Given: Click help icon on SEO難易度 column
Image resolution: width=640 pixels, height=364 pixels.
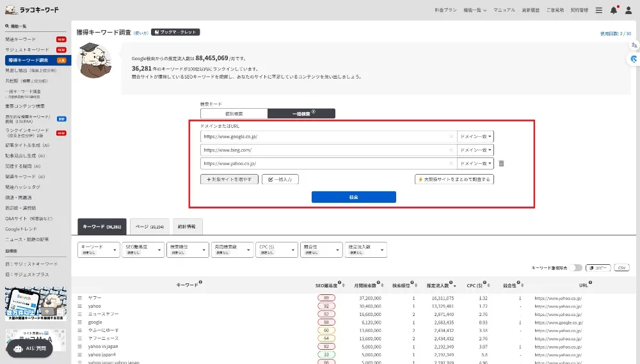Looking at the screenshot, I should 340,282.
